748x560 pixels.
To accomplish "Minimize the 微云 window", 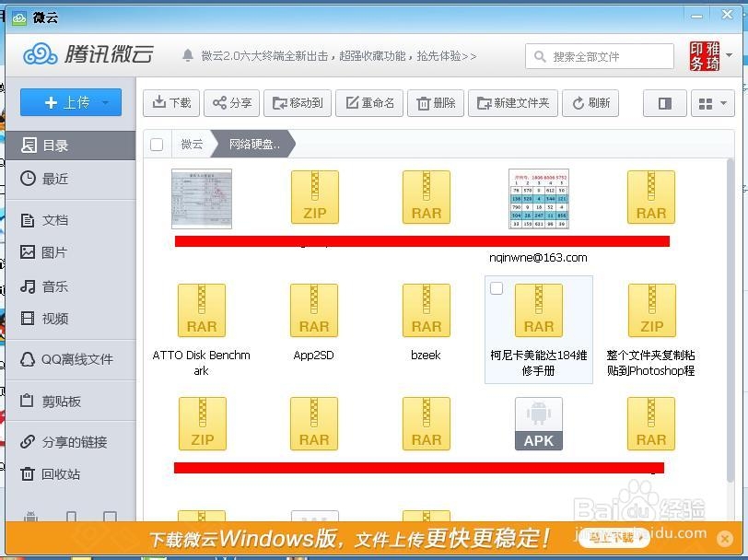I will (x=697, y=17).
